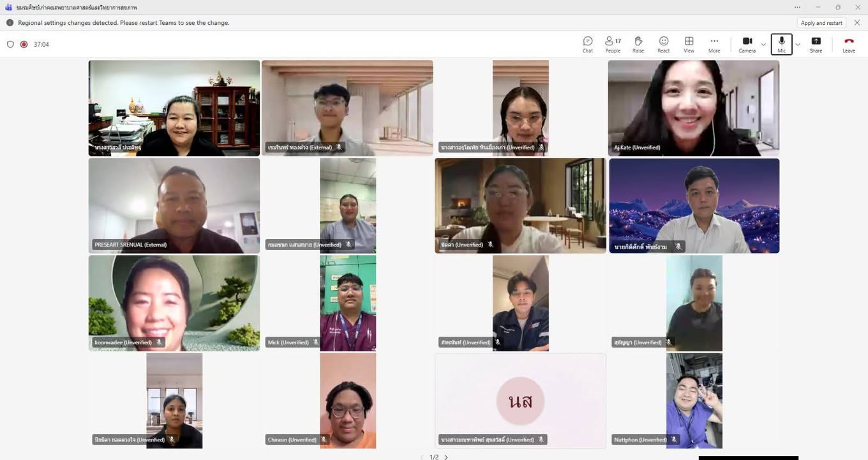Expand the Mic options dropdown arrow
The height and width of the screenshot is (460, 868).
coord(798,44)
